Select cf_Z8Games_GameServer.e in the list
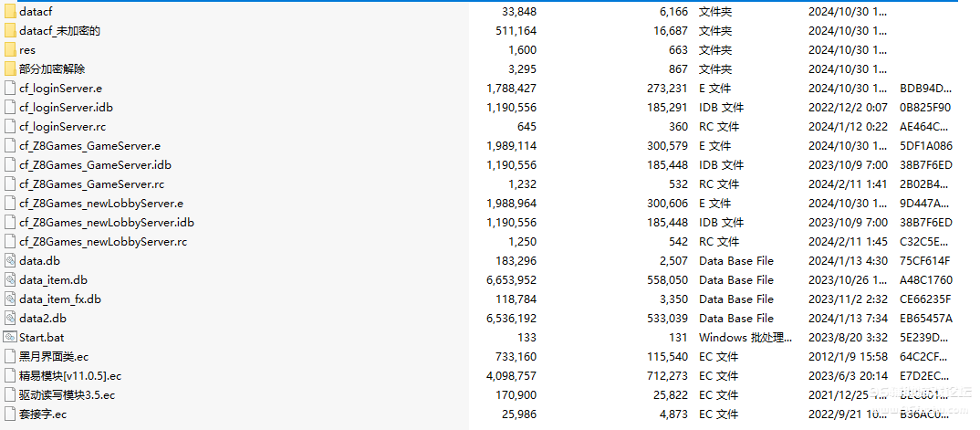 (x=89, y=146)
